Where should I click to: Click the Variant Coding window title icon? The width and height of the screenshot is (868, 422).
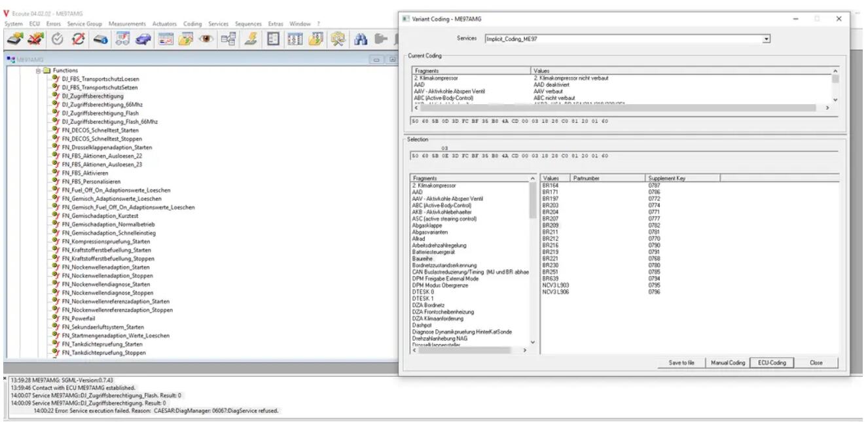tap(407, 19)
